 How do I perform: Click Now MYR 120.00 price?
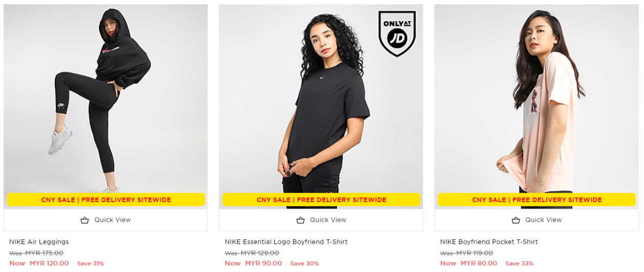pos(39,263)
